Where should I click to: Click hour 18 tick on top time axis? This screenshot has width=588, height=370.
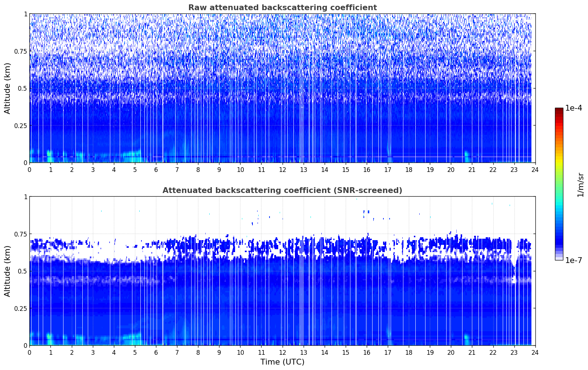click(x=409, y=170)
